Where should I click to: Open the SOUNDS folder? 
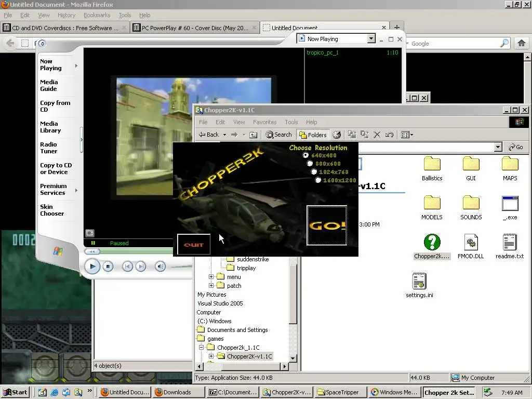tap(471, 208)
